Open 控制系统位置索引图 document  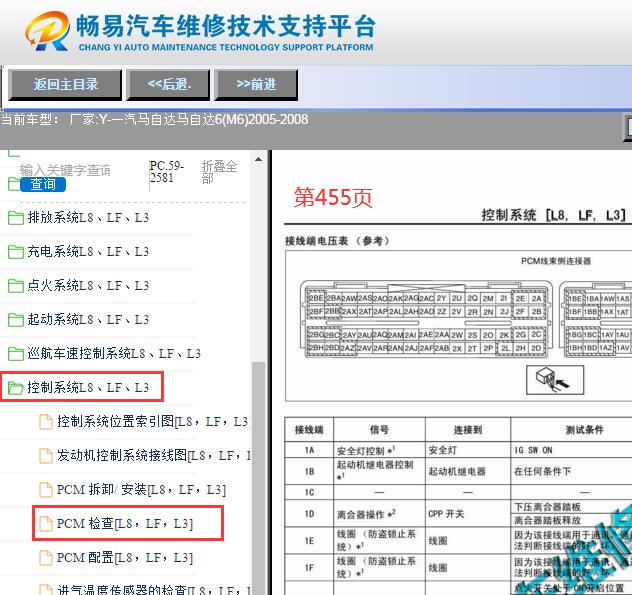click(153, 422)
